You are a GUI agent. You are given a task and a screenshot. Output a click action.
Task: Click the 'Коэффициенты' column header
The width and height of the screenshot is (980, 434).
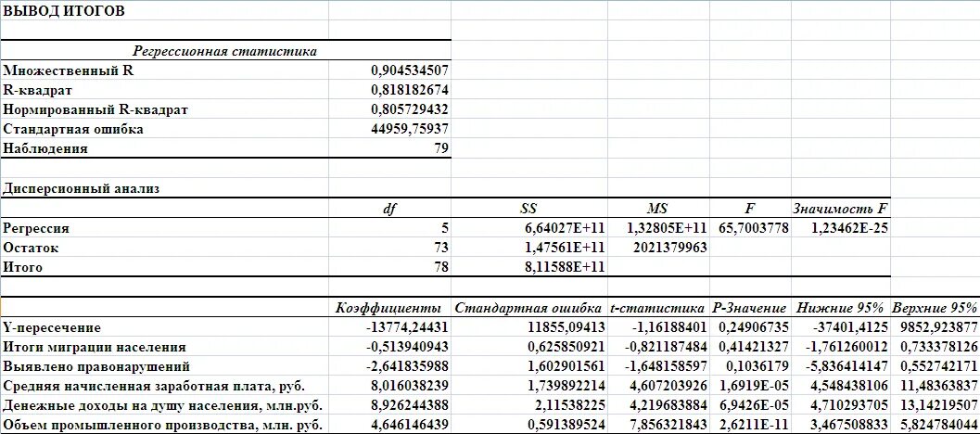pos(388,308)
